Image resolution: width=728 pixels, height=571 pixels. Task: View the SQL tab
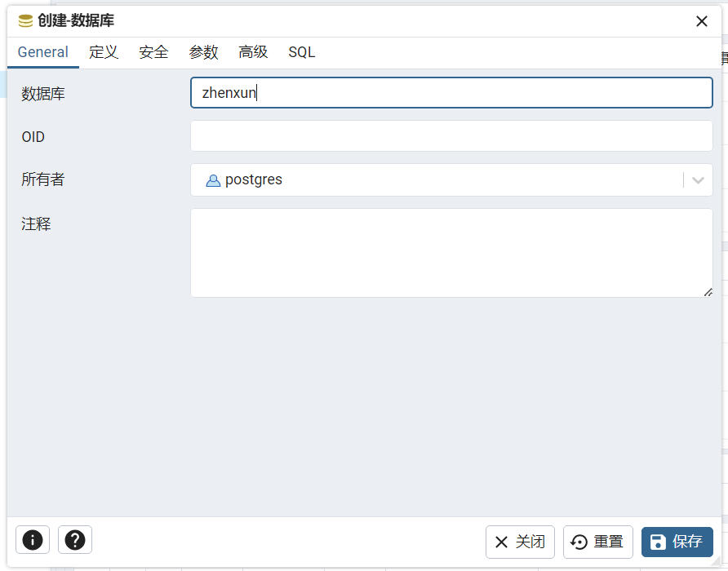click(301, 52)
